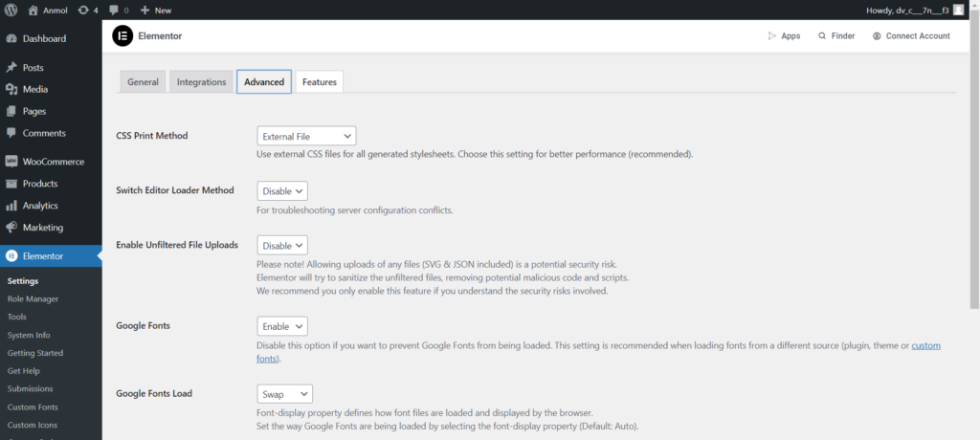Open the user avatar in admin bar
980x440 pixels.
(958, 10)
